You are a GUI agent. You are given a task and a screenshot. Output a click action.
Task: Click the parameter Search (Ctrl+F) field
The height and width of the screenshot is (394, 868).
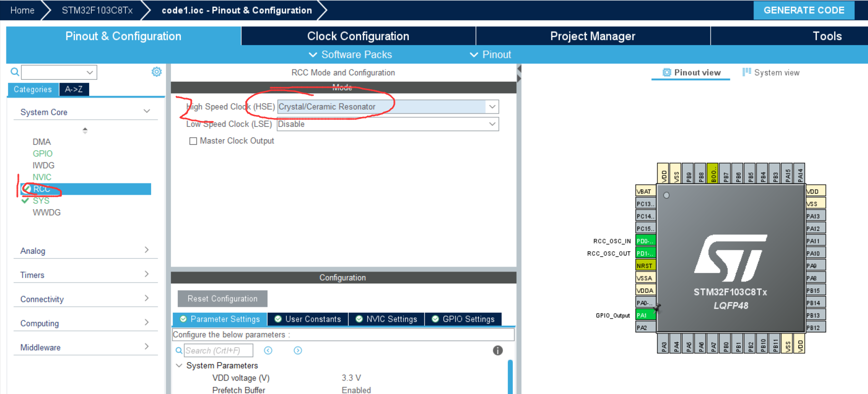coord(218,350)
